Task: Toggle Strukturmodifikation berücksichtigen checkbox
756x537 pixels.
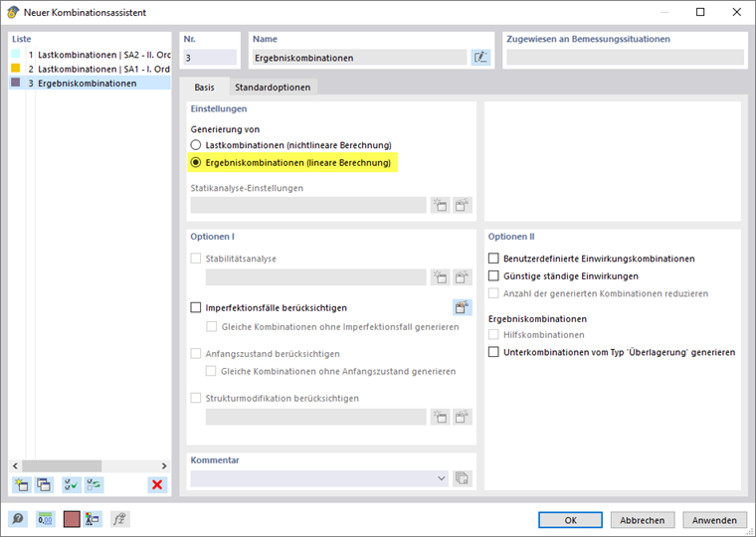Action: (195, 398)
